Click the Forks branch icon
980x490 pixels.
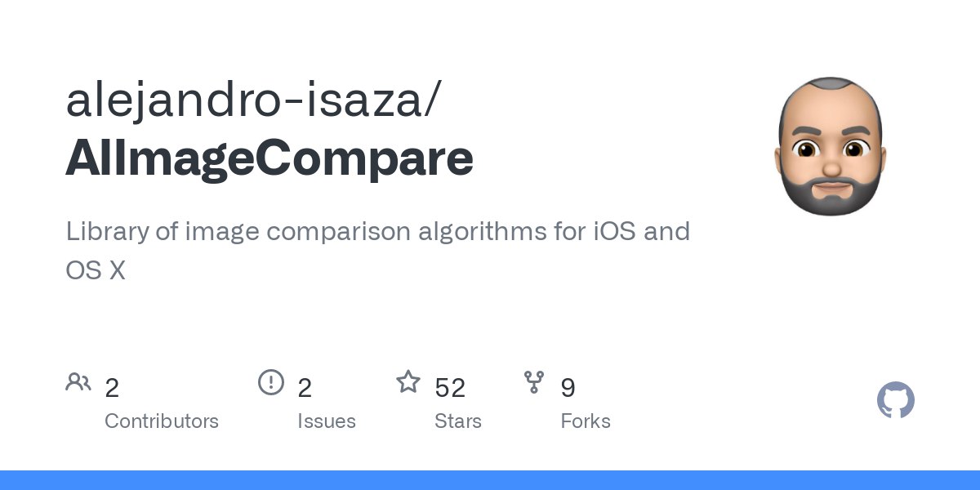tap(534, 381)
